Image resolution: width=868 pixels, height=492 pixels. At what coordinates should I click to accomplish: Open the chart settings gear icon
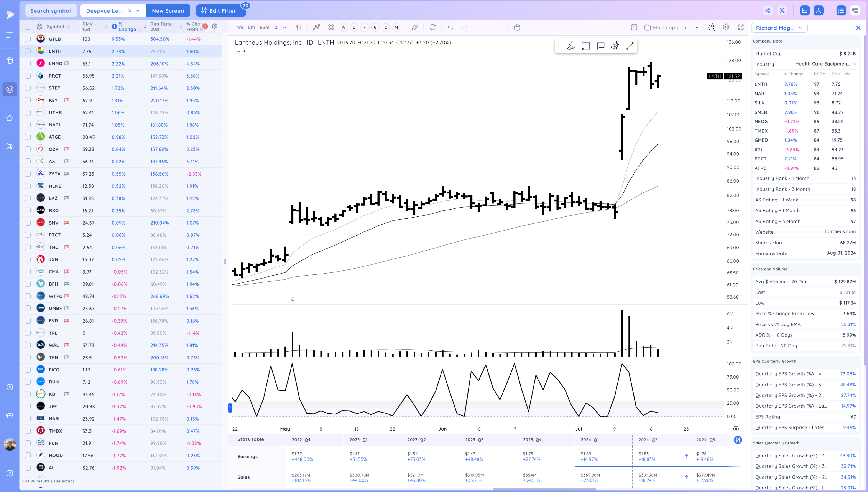pos(726,27)
